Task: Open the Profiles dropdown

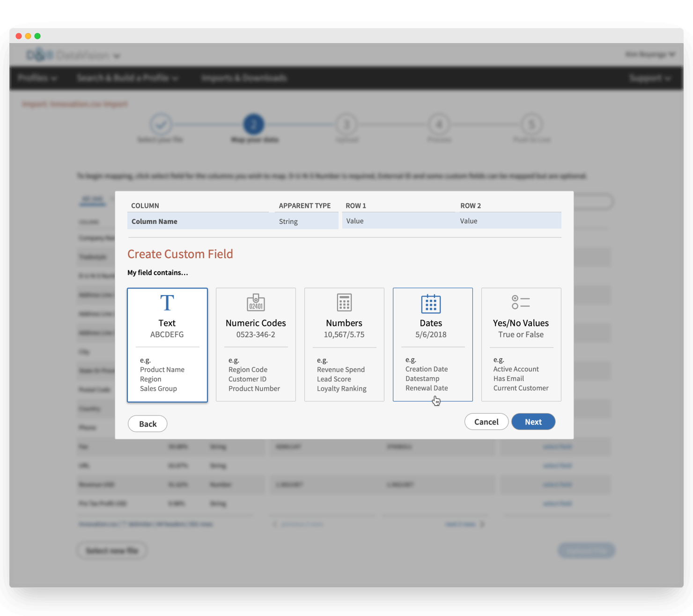Action: (37, 78)
